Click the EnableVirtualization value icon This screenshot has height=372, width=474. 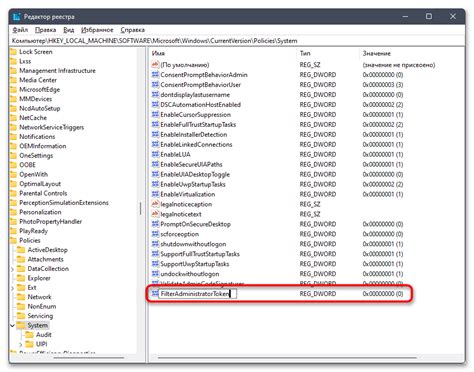click(155, 194)
